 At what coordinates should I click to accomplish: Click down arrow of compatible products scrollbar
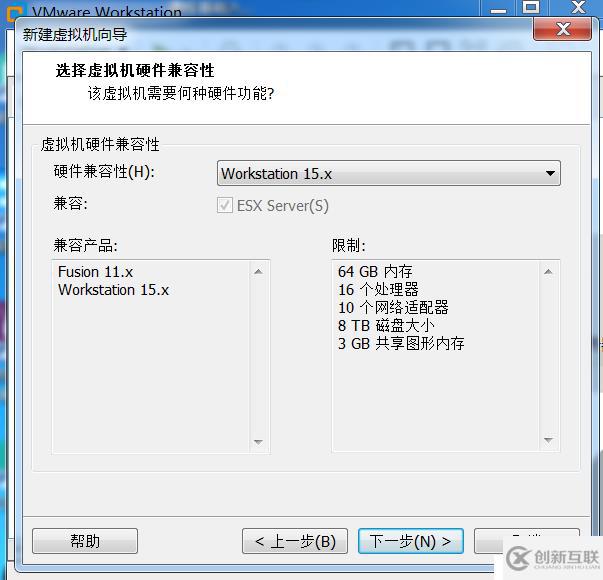[258, 442]
